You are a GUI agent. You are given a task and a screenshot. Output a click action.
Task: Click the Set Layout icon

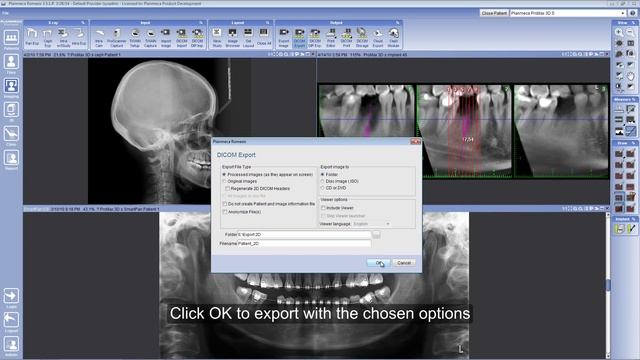point(248,37)
